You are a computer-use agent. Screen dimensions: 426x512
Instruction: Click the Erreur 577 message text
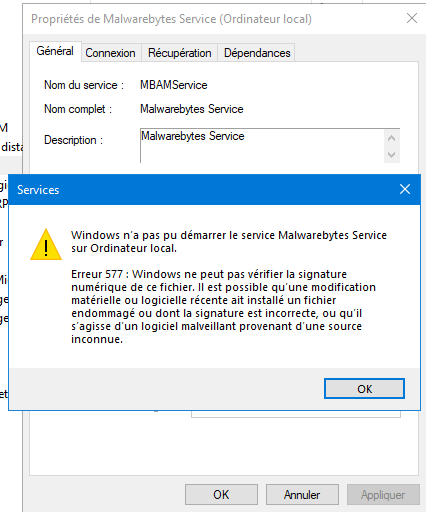tap(223, 306)
